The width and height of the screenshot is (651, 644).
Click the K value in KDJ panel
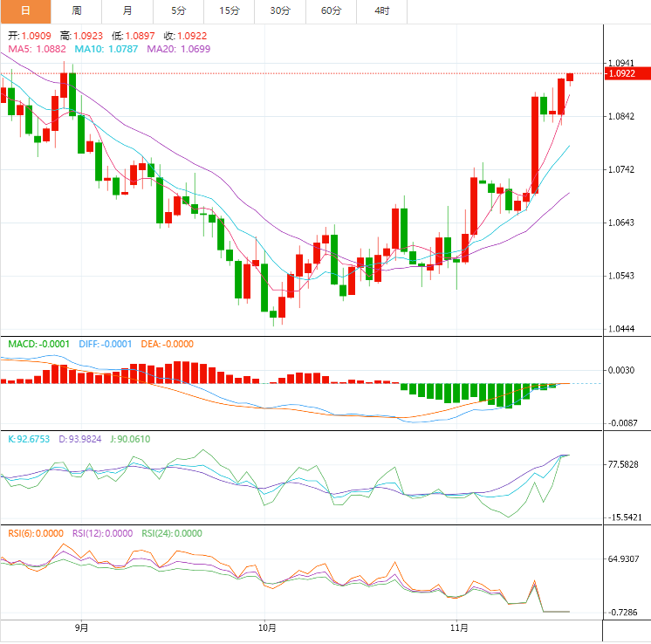(x=28, y=439)
